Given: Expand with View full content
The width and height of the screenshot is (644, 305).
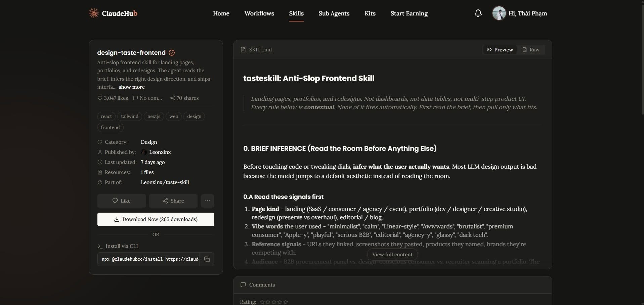Looking at the screenshot, I should pyautogui.click(x=392, y=255).
